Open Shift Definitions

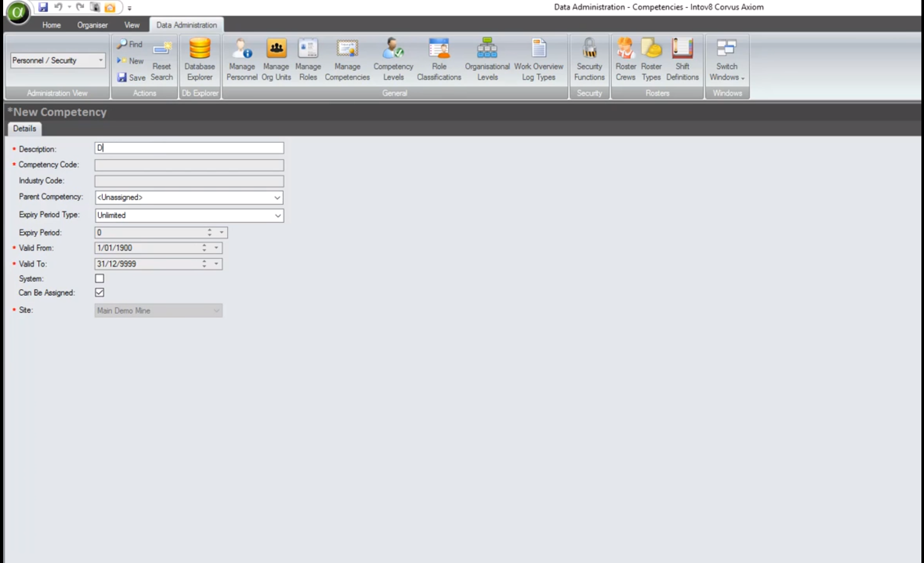pyautogui.click(x=682, y=60)
